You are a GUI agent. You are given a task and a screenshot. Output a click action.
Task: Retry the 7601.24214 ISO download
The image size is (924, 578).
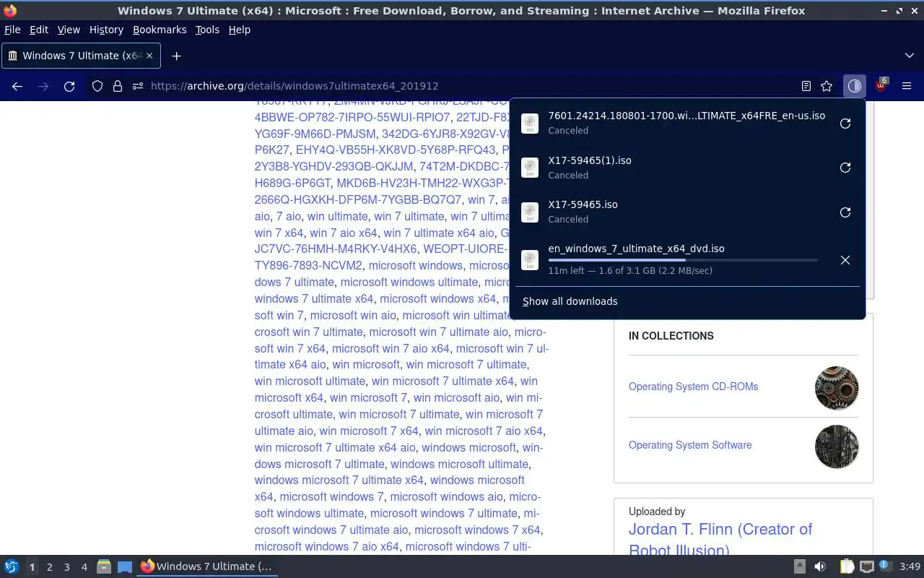coord(845,124)
